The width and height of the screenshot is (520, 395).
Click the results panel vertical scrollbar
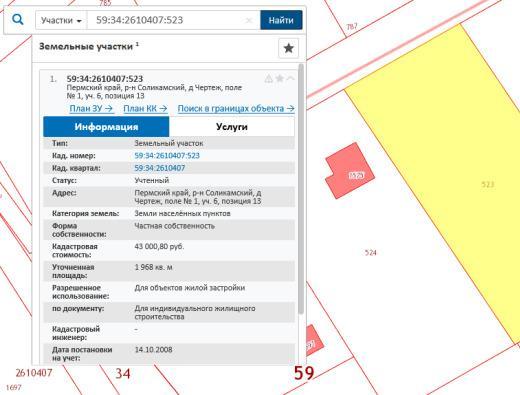[301, 188]
